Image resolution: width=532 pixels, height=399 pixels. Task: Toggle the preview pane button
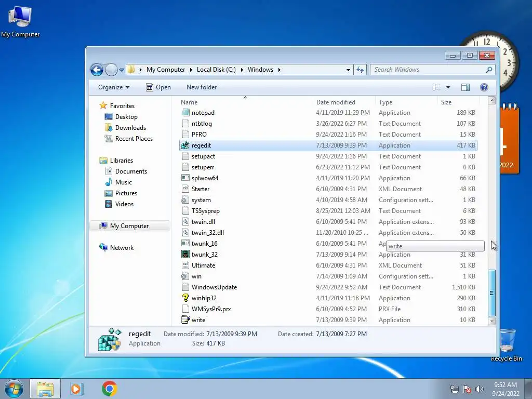(465, 87)
